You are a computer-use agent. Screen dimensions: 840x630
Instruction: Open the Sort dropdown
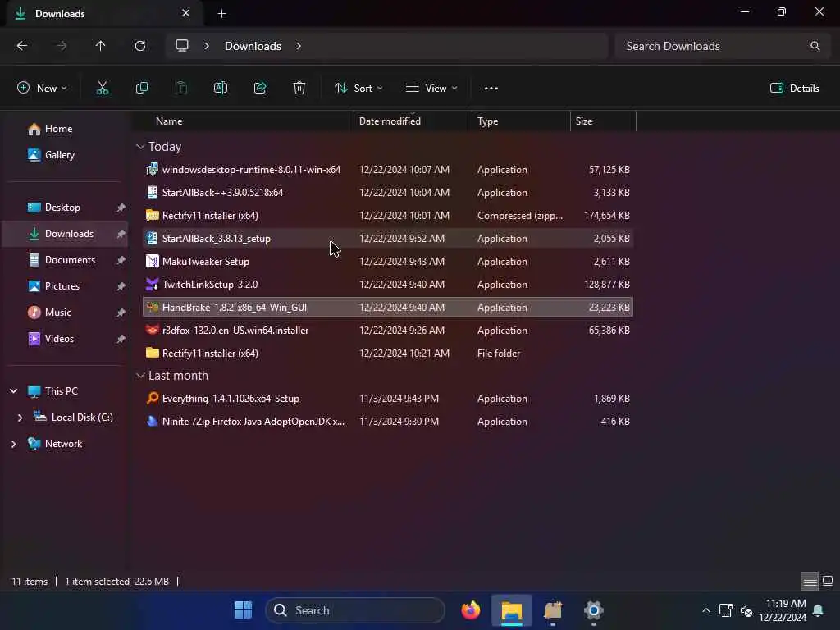[x=358, y=89]
